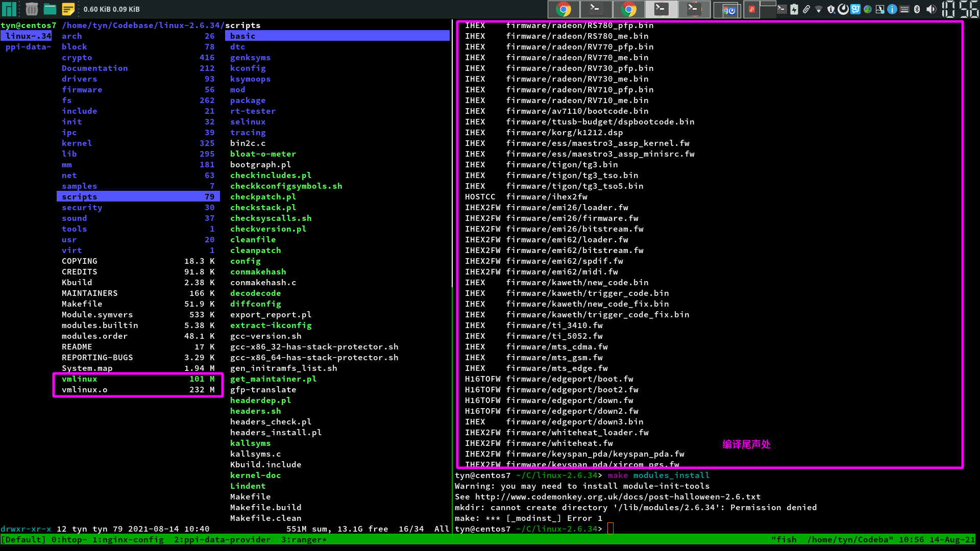
Task: Open the Wi-Fi network tray icon
Action: coord(819,9)
